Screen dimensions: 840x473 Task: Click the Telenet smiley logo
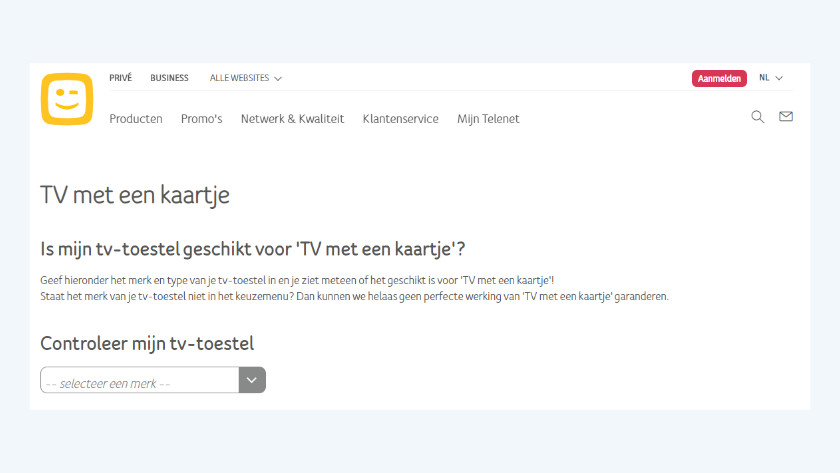click(66, 100)
